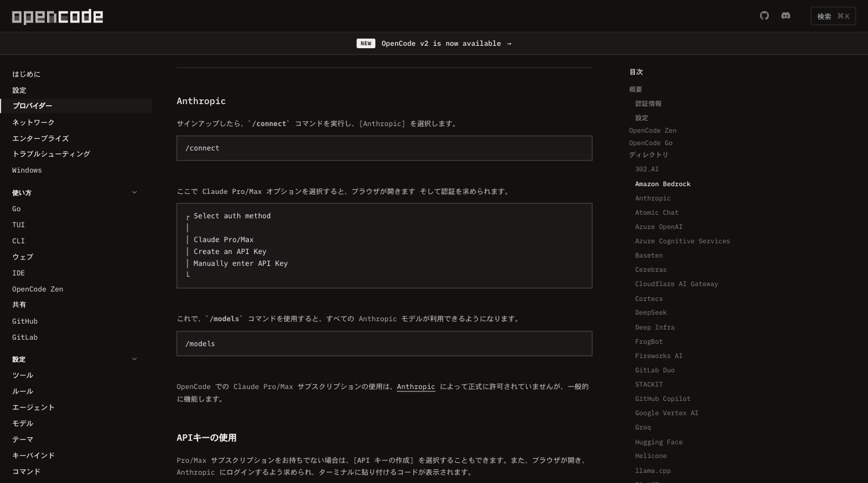Screen dimensions: 868x483
Task: Jump to Baseten in table of contents
Action: (x=648, y=255)
